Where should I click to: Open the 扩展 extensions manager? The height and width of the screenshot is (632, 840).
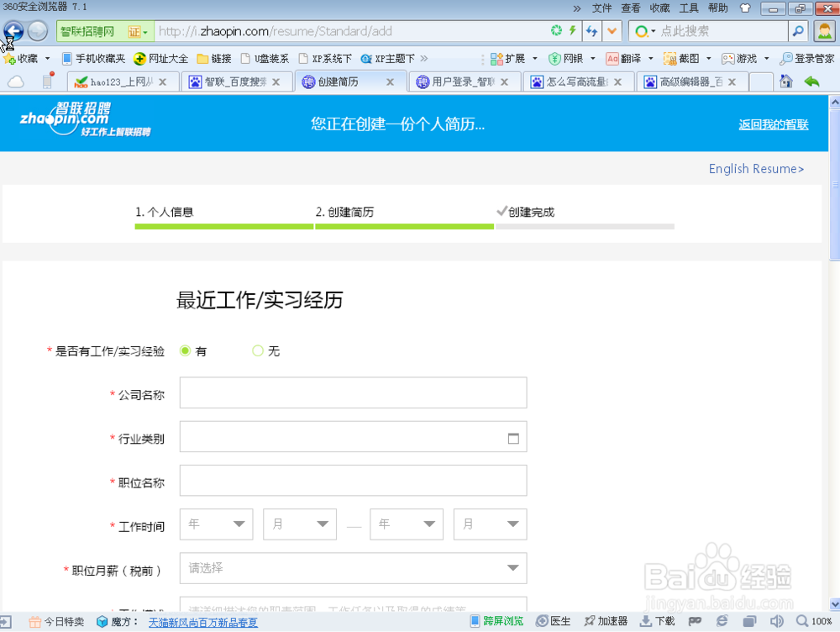point(515,58)
